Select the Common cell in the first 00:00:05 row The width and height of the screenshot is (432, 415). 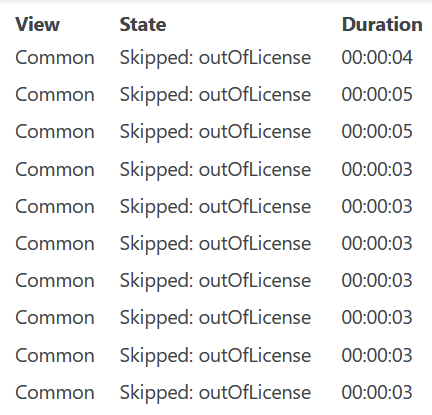[x=55, y=95]
